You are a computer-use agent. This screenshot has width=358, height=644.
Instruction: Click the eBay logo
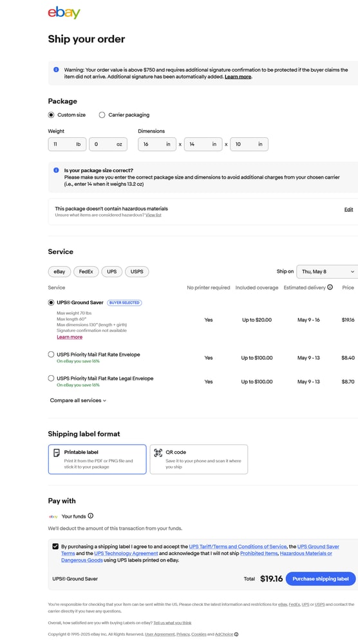[x=64, y=13]
